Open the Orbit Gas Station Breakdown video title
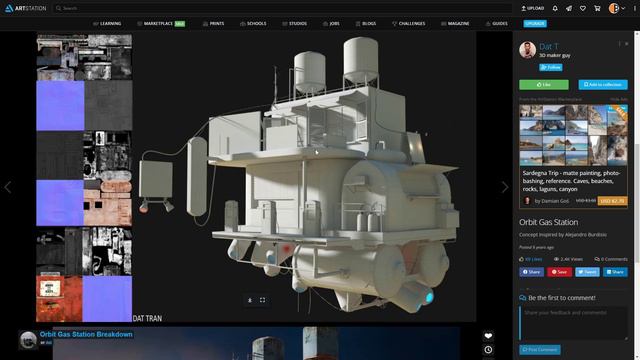The height and width of the screenshot is (360, 640). point(86,334)
